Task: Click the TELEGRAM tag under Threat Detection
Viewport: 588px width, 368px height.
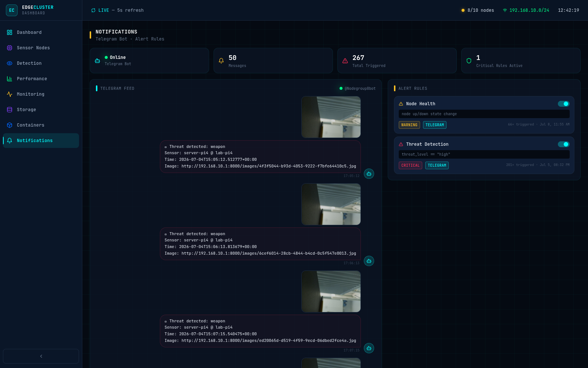Action: [x=437, y=166]
